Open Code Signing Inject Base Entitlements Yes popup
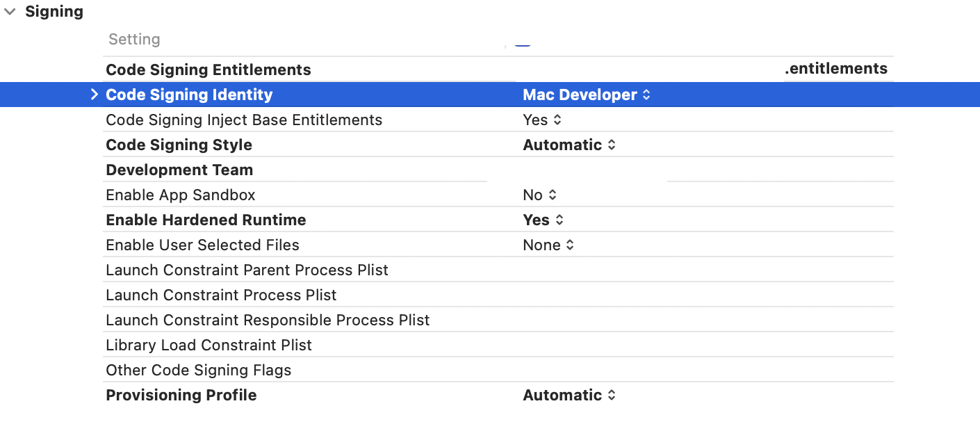 point(542,120)
